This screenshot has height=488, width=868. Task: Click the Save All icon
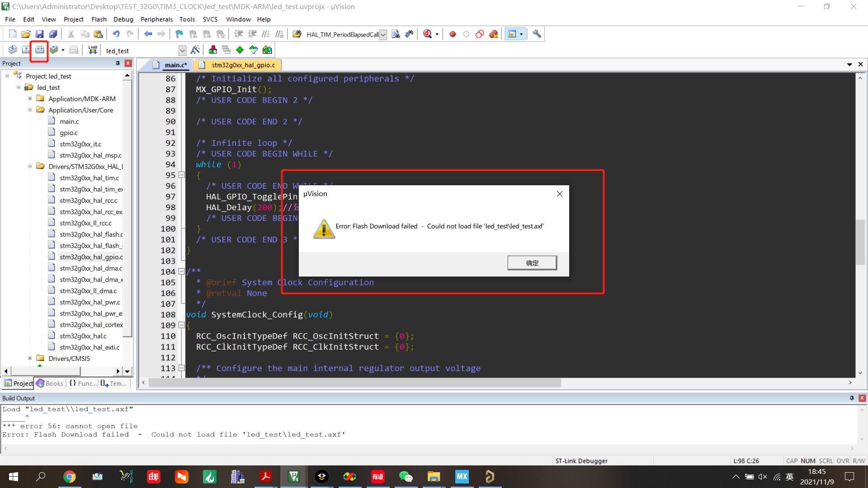53,34
